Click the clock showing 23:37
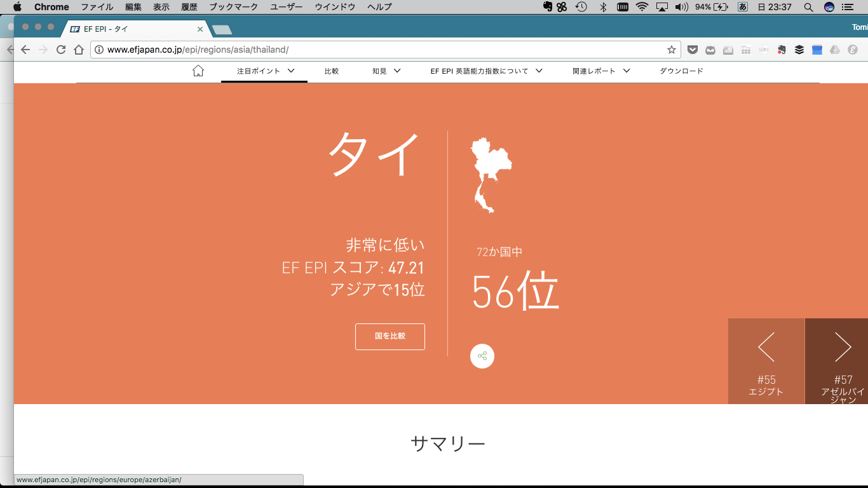Viewport: 868px width, 488px height. (775, 7)
